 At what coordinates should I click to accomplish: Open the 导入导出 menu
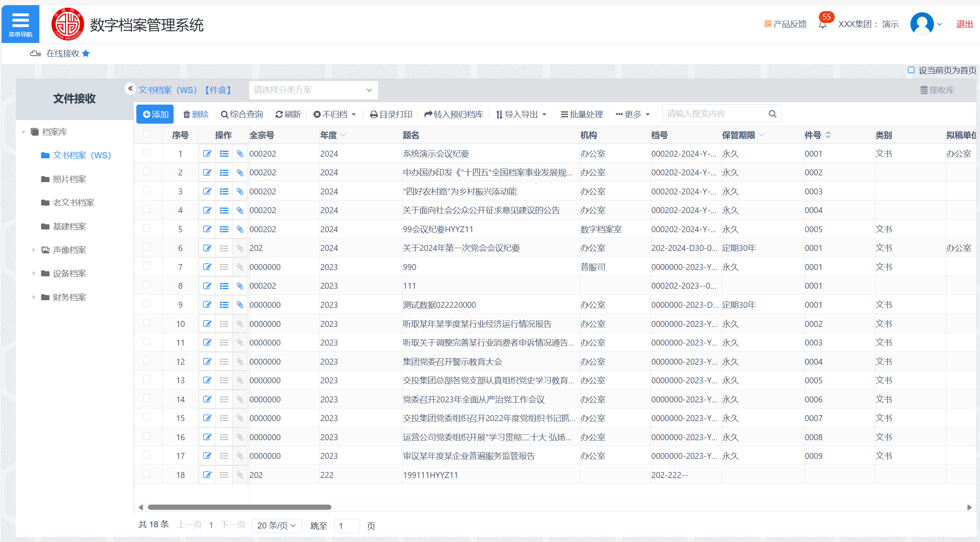521,115
